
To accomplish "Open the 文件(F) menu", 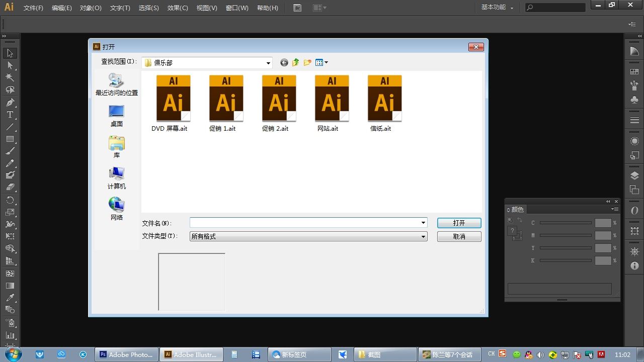I will coord(33,8).
